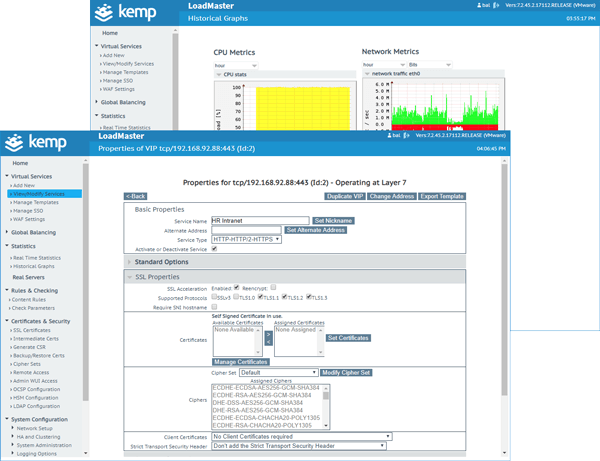Click the Manage Certificates button
This screenshot has height=461, width=600.
(241, 362)
